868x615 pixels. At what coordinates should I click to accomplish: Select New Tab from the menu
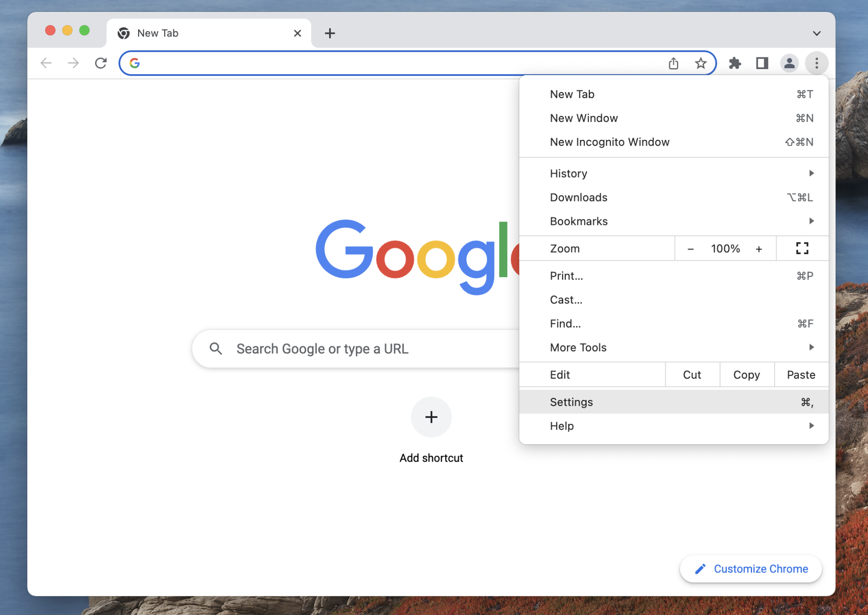point(674,94)
